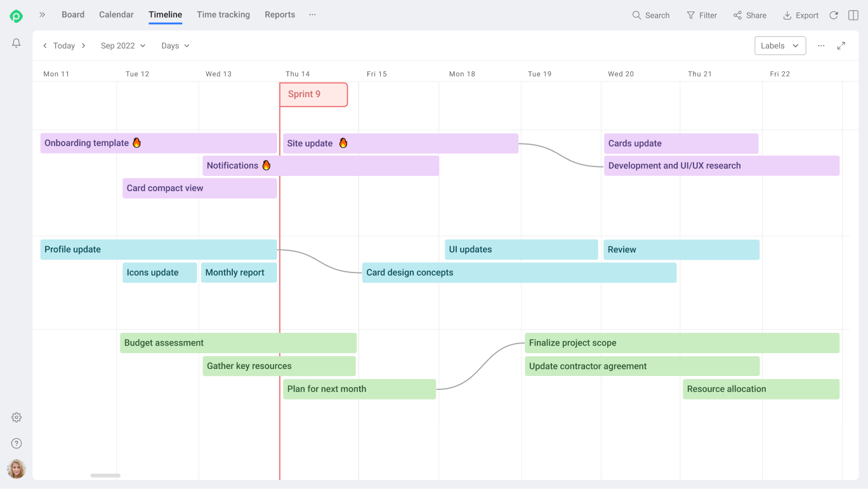Screen dimensions: 868x489
Task: Click the refresh icon in top bar
Action: 834,15
